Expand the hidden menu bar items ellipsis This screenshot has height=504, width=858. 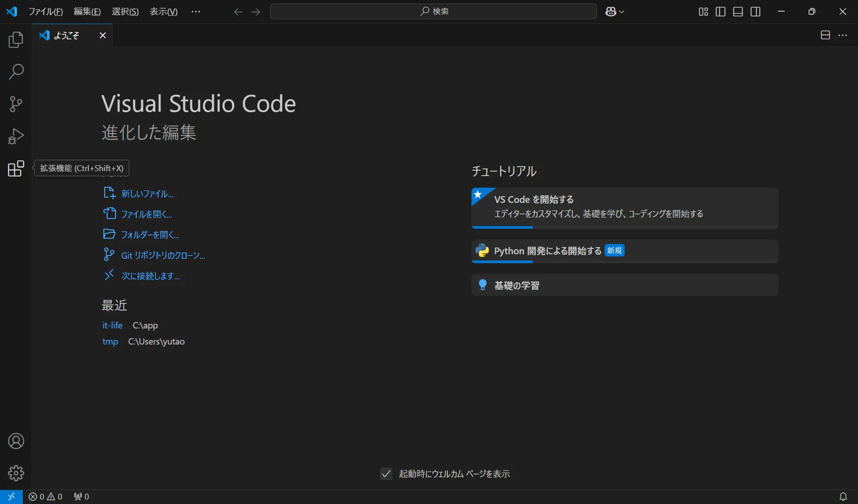[196, 12]
